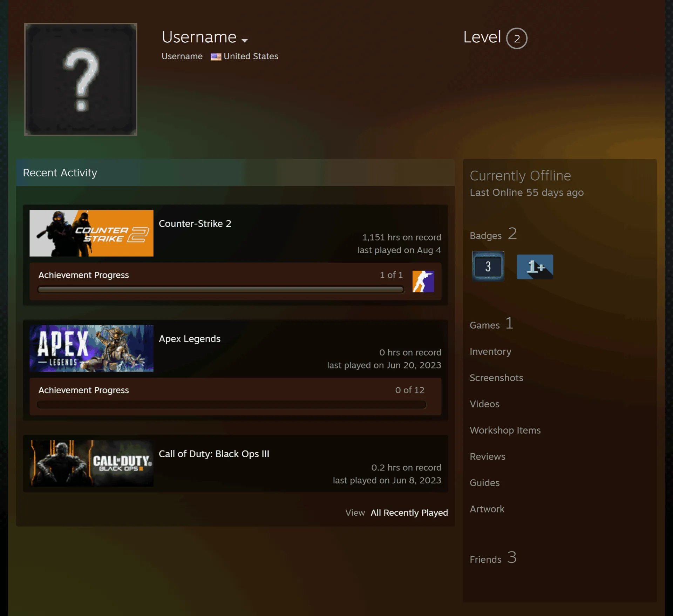Click 'Last Online 55 days ago' text
Screen dimensions: 673x616
click(526, 192)
